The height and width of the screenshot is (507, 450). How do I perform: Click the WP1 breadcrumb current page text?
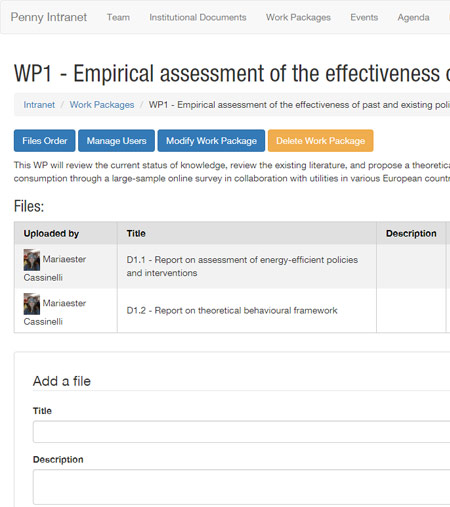click(299, 105)
